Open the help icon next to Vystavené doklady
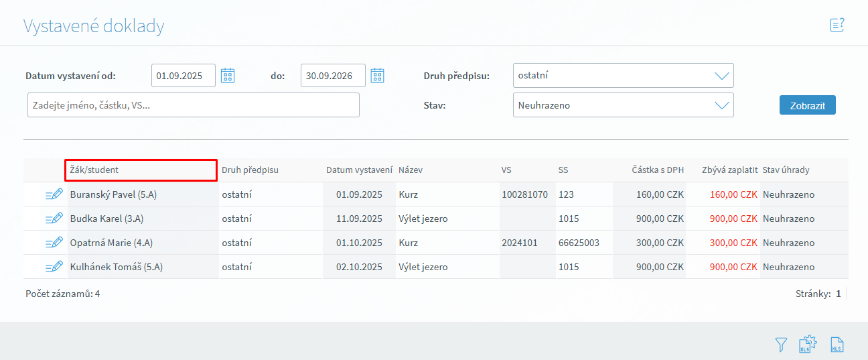The width and height of the screenshot is (868, 360). [837, 25]
